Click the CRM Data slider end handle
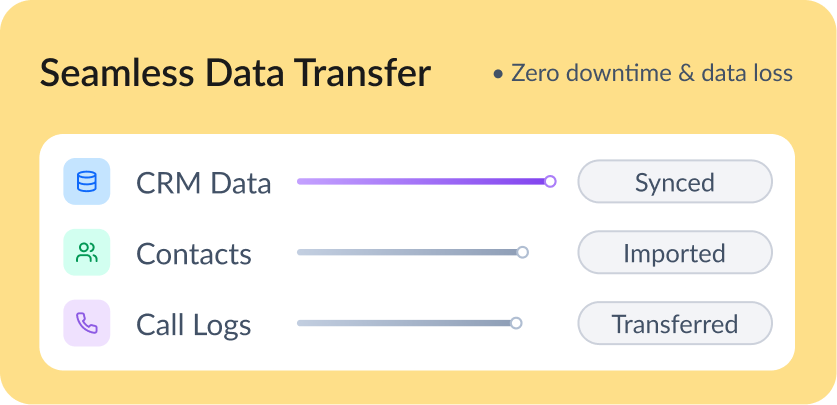This screenshot has width=837, height=405. point(549,181)
